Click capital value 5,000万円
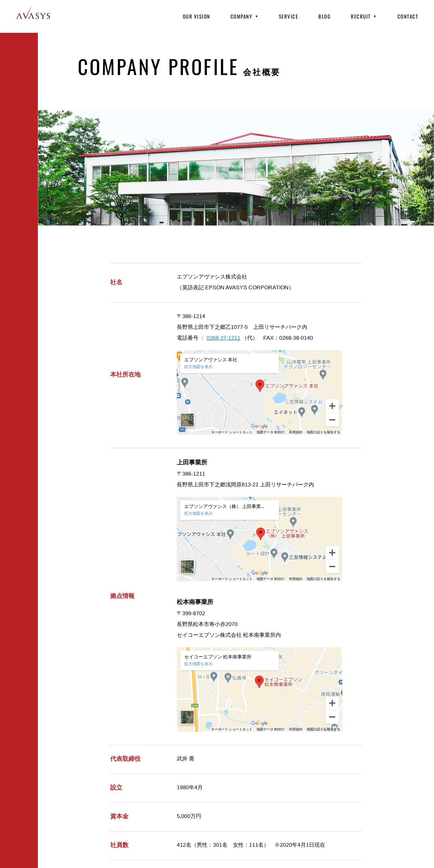This screenshot has height=868, width=434. [x=189, y=816]
